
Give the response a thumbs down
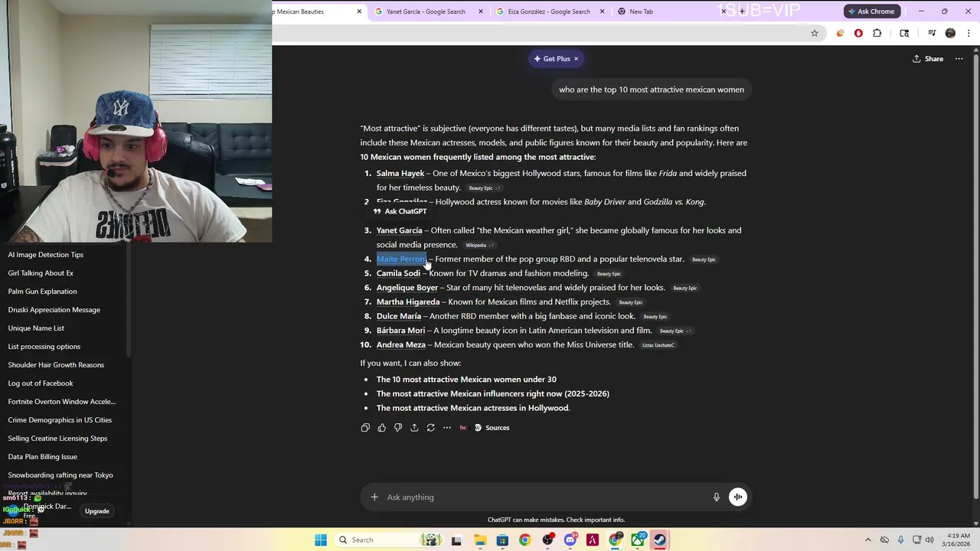click(x=397, y=428)
